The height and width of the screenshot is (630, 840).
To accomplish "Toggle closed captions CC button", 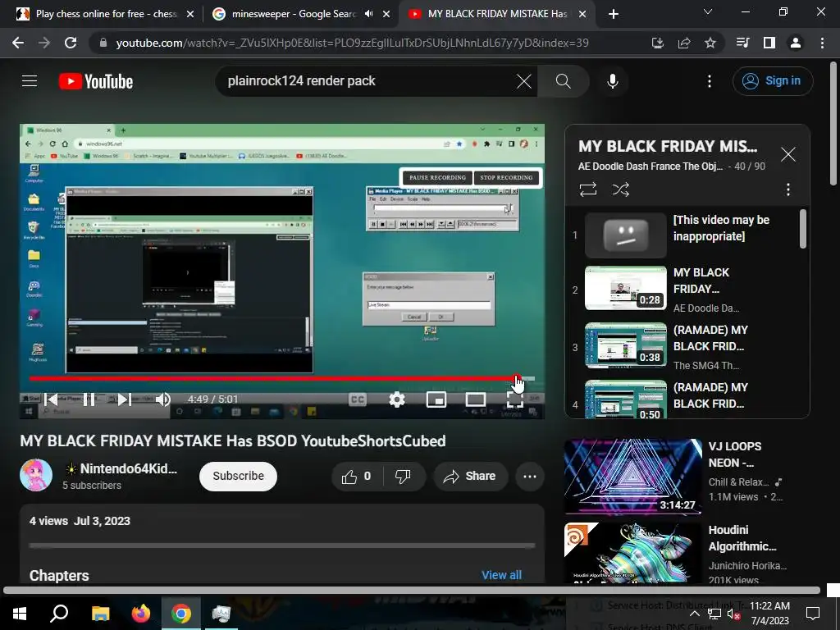I will (x=358, y=399).
